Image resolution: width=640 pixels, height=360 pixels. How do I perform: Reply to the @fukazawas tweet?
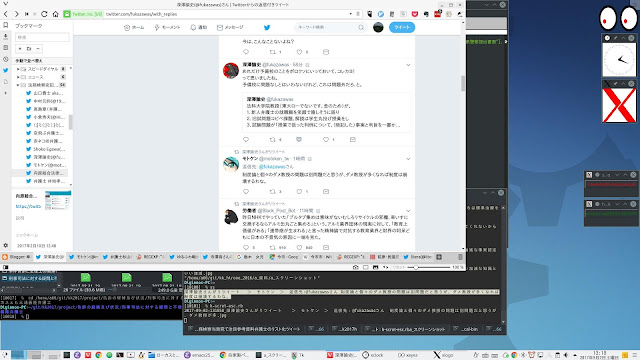pos(246,140)
